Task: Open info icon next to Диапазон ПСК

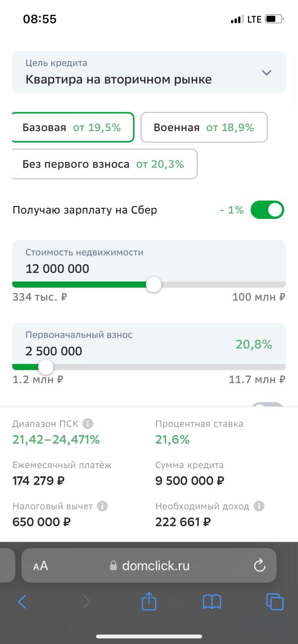Action: (x=88, y=424)
